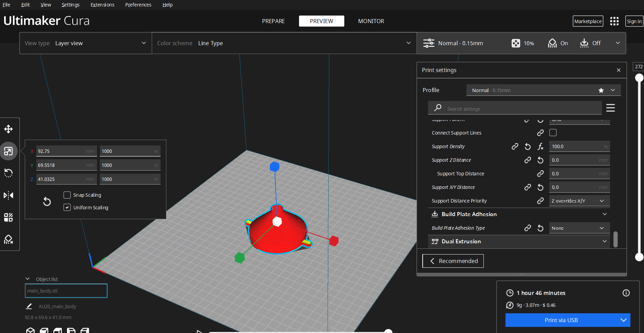This screenshot has height=333, width=644.
Task: Disable Uniform Scaling checkbox
Action: click(x=67, y=208)
